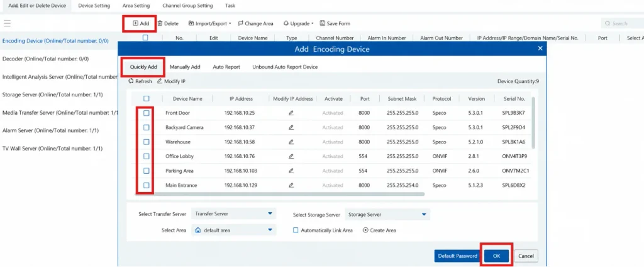
Task: Click the home icon in Select Area box
Action: (197, 230)
